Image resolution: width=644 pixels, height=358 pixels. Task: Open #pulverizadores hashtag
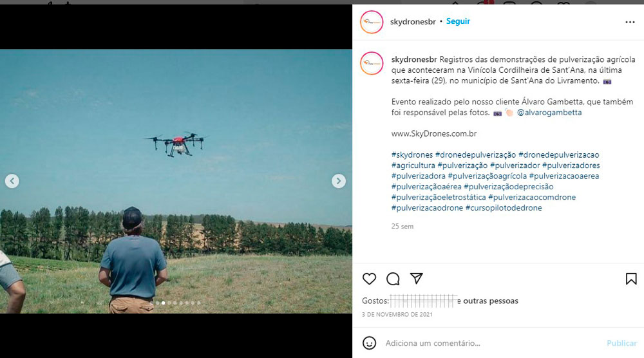(x=571, y=165)
